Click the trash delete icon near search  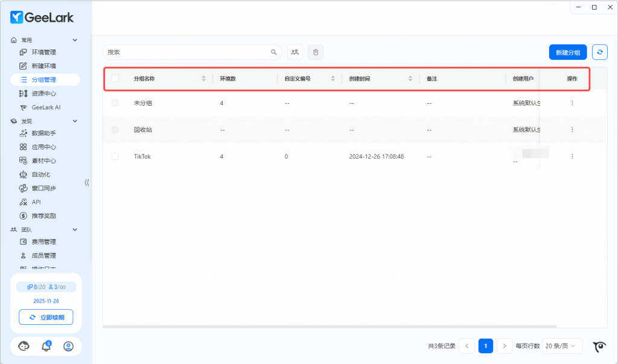point(316,53)
